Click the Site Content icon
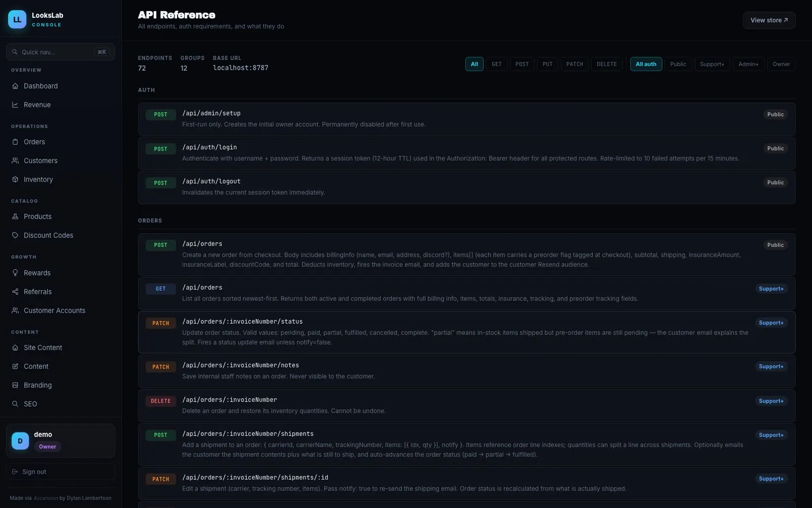Image resolution: width=812 pixels, height=508 pixels. 15,347
